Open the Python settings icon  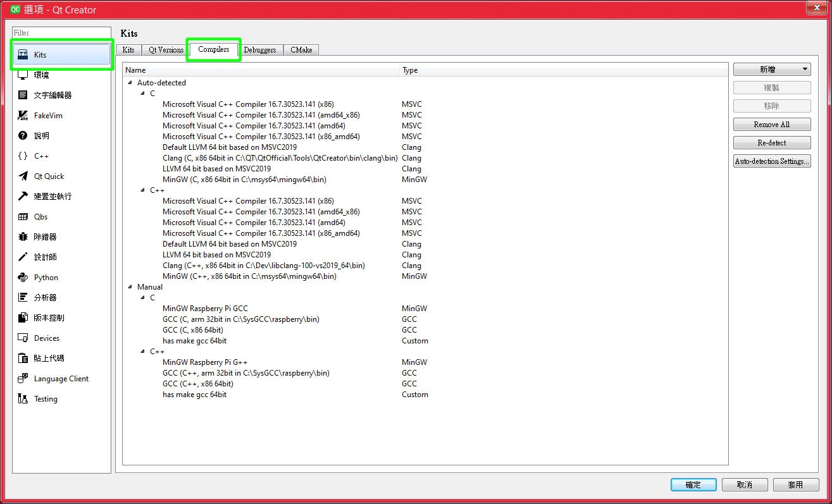point(23,278)
